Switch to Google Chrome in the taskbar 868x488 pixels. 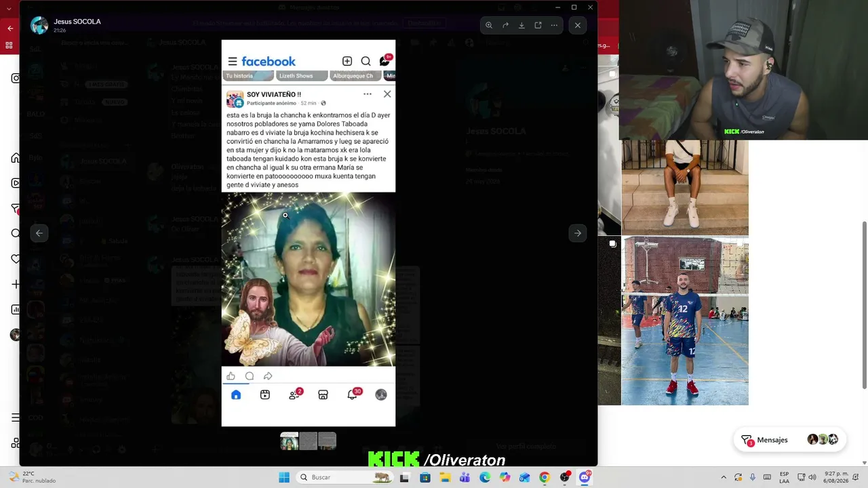(545, 477)
